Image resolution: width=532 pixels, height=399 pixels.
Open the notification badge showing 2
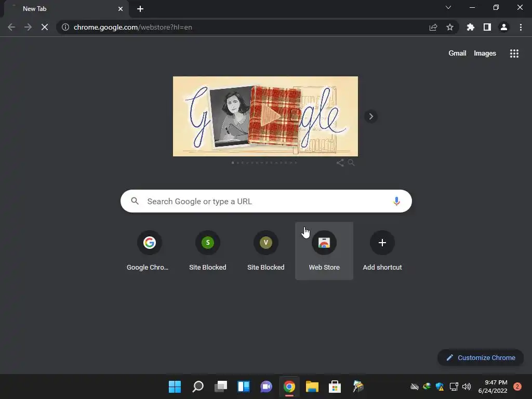click(x=517, y=387)
